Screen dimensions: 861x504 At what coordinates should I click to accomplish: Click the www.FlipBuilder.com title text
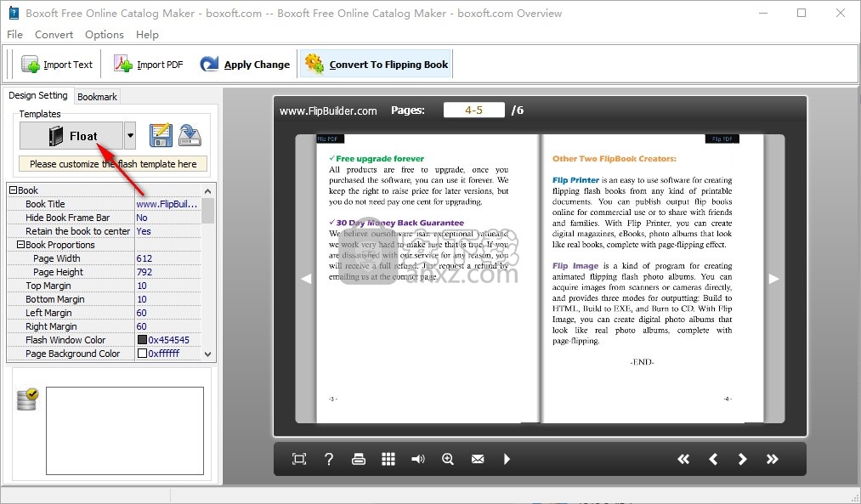point(328,110)
